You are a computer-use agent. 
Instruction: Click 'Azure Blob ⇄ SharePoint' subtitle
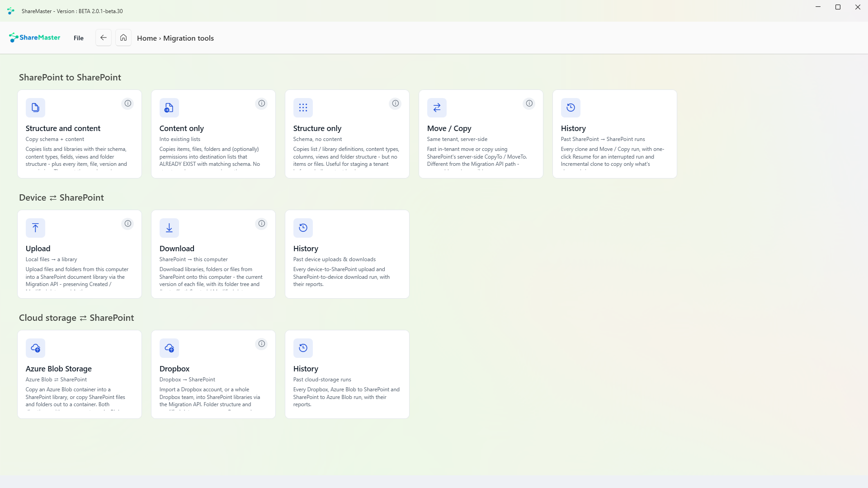tap(56, 380)
